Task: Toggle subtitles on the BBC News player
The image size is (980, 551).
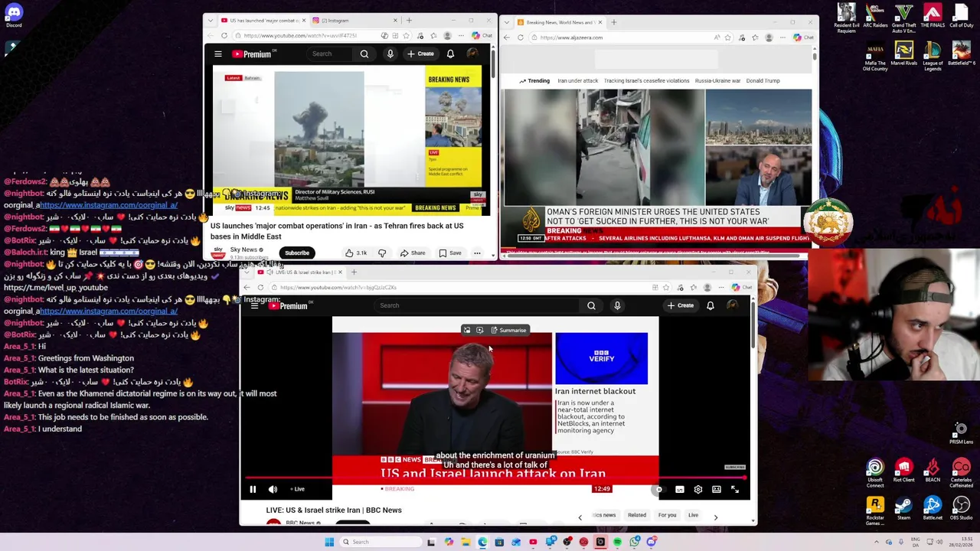Action: click(680, 489)
